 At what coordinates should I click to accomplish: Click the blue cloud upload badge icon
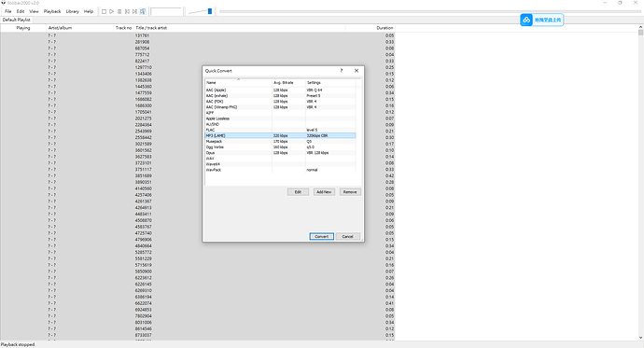(x=526, y=20)
